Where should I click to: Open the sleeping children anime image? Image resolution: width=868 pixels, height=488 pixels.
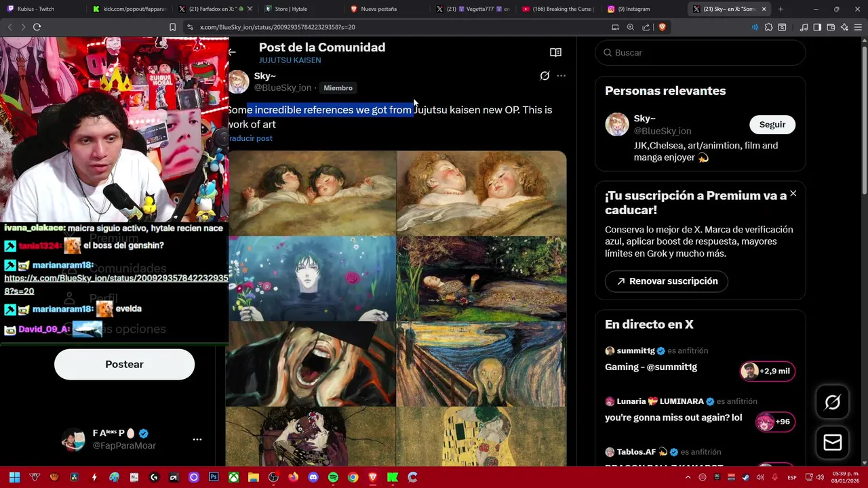[x=311, y=193]
